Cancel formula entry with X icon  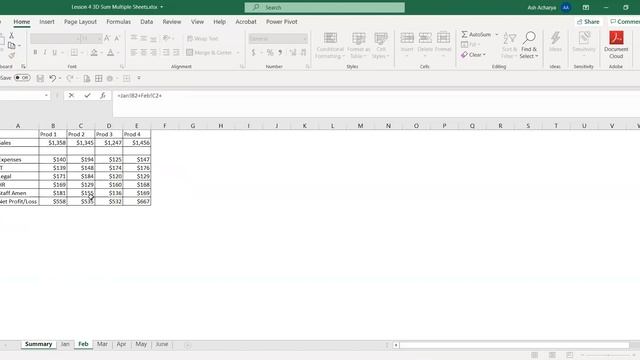point(71,96)
